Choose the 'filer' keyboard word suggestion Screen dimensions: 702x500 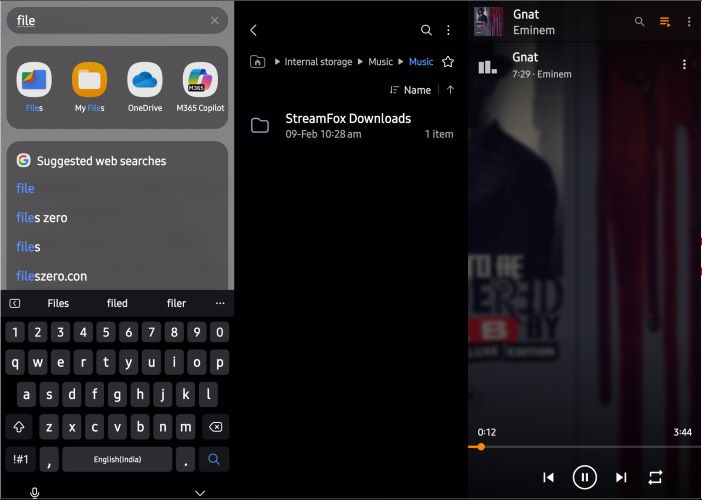click(x=176, y=303)
